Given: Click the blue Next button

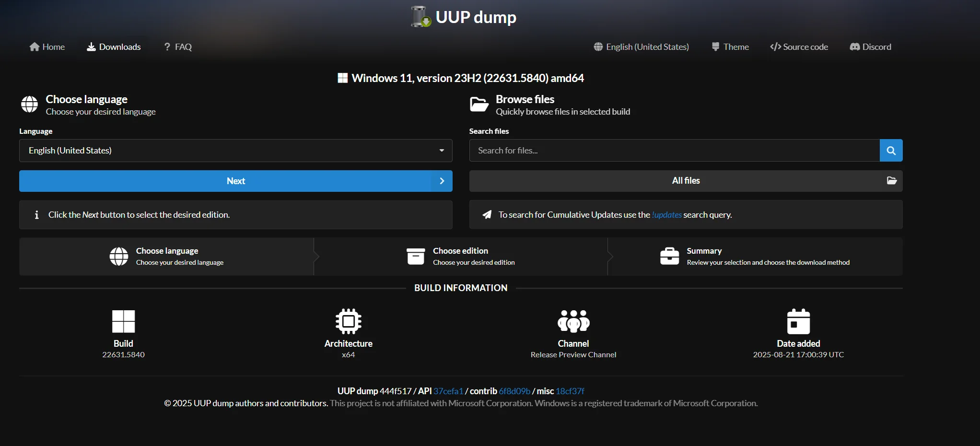Looking at the screenshot, I should pyautogui.click(x=236, y=181).
